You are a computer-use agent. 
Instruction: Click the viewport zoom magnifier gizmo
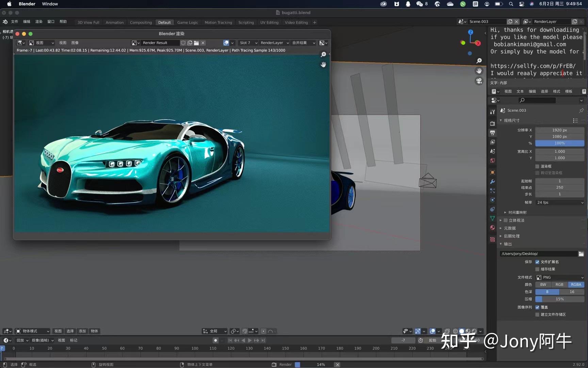coord(479,61)
